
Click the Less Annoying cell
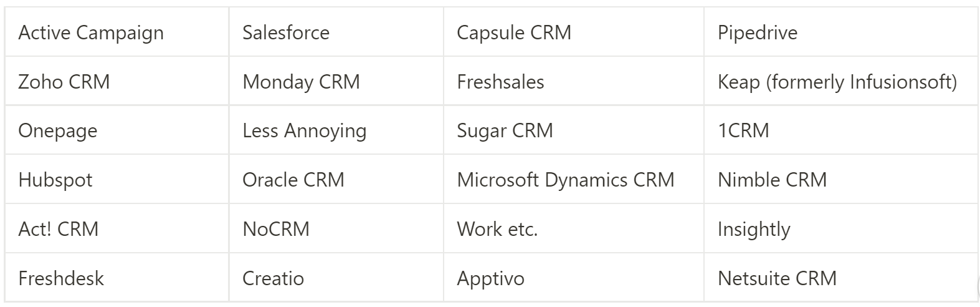304,131
